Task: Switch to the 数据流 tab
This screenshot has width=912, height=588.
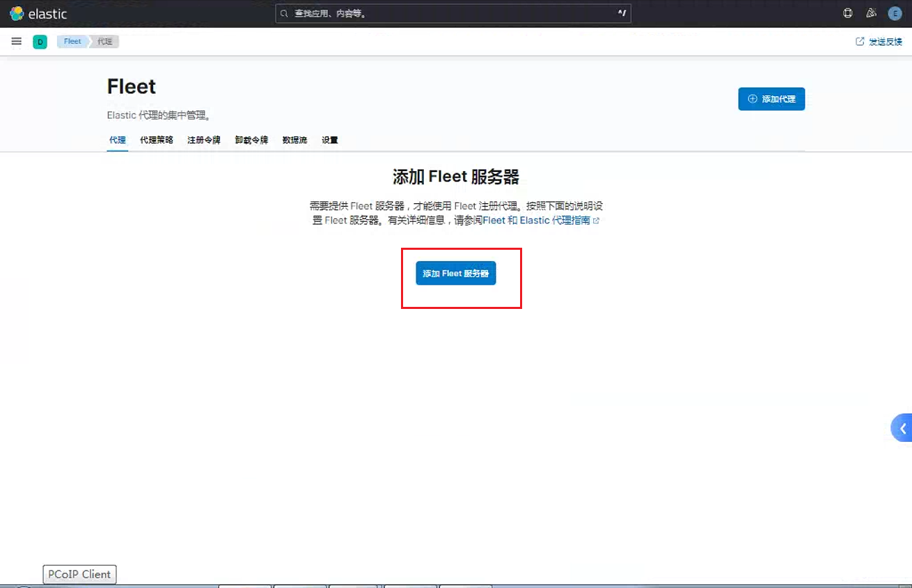Action: click(x=294, y=140)
